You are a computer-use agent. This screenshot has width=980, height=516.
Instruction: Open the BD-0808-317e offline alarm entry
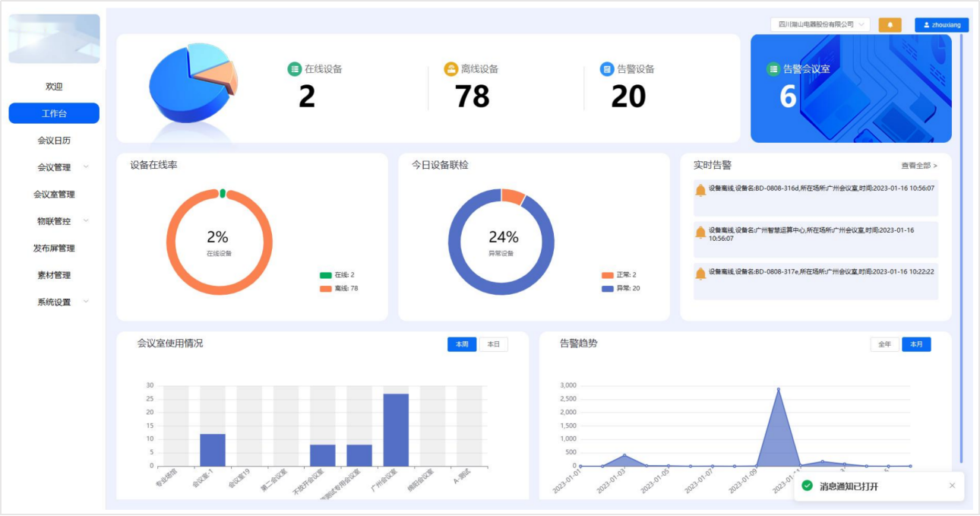816,281
